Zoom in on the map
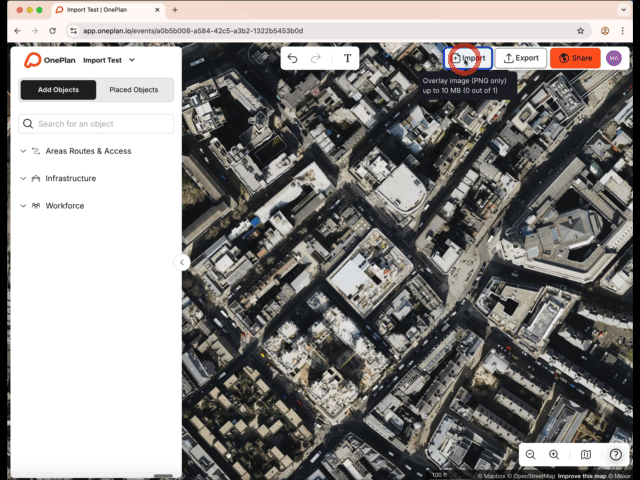The width and height of the screenshot is (640, 480). [554, 455]
